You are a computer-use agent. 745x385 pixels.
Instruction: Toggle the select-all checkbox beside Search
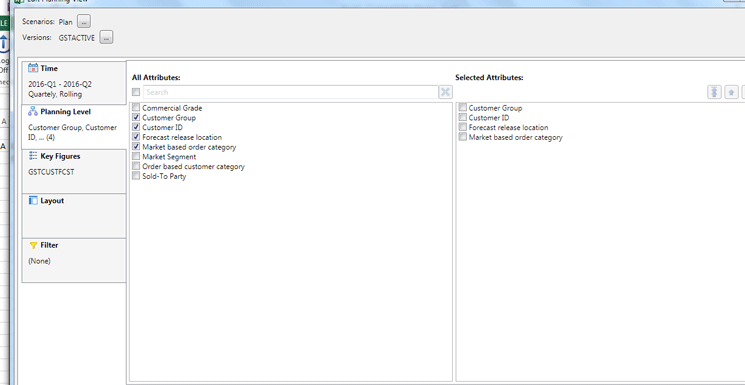pos(136,92)
